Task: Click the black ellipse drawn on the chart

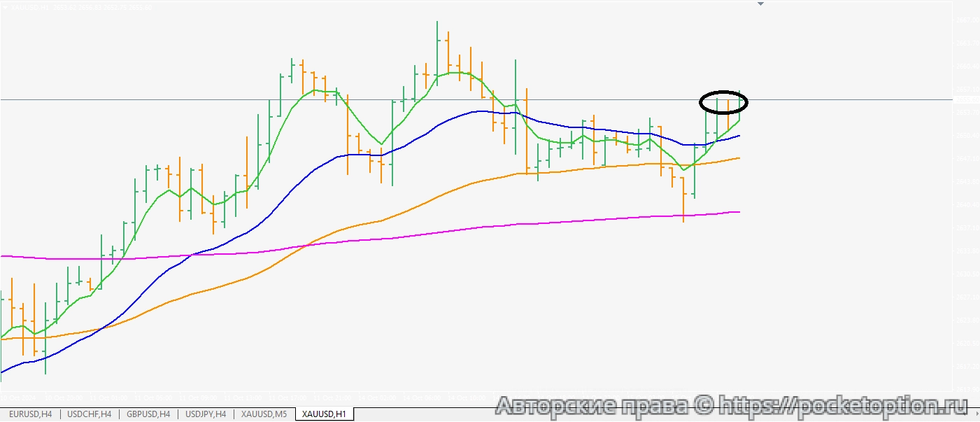Action: (702, 103)
